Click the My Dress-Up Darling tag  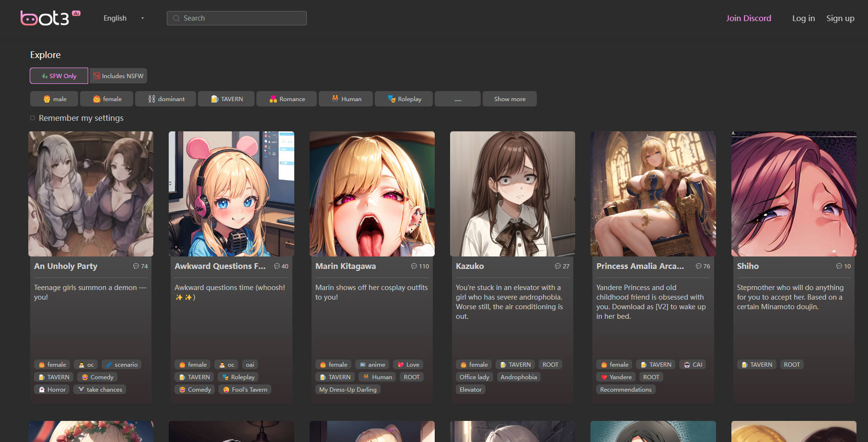click(348, 390)
